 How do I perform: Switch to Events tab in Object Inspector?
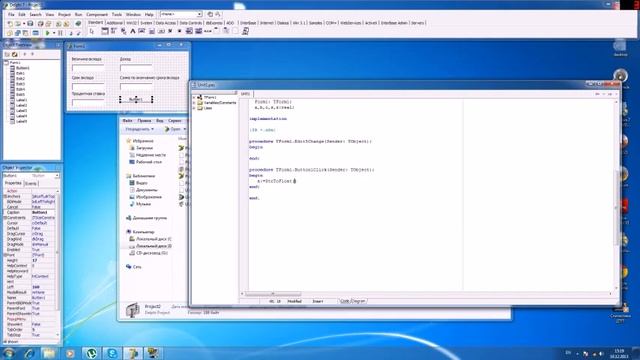click(31, 184)
